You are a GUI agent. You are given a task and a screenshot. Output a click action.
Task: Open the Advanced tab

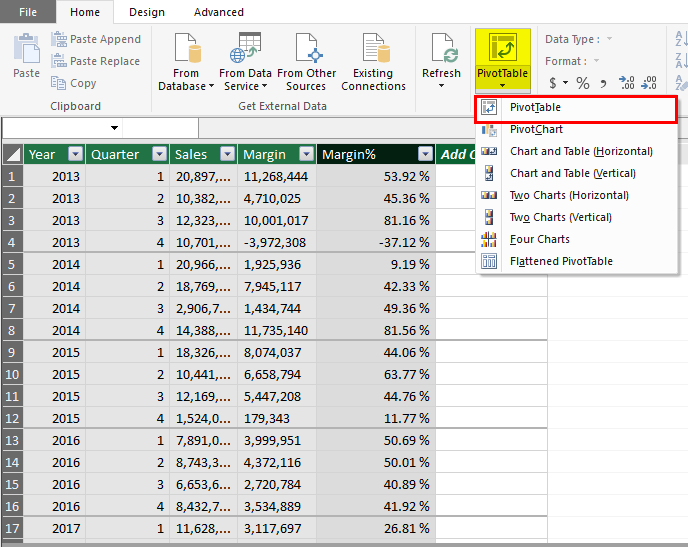218,12
